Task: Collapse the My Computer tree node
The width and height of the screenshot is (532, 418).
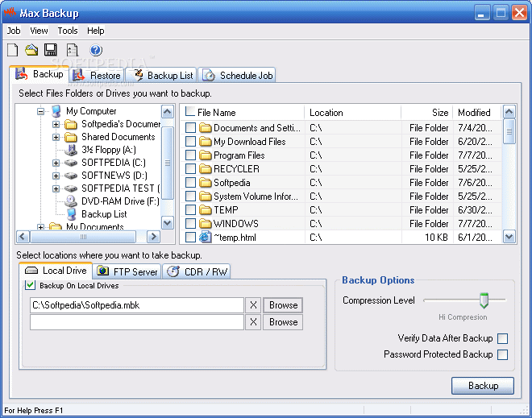Action: 41,111
